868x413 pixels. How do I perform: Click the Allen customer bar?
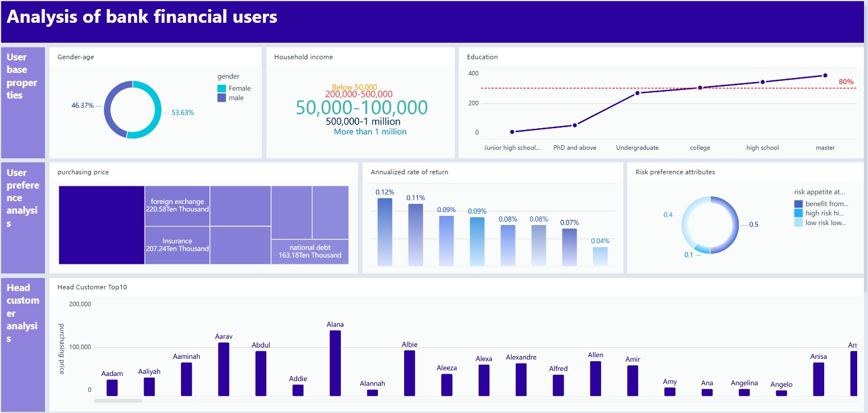click(x=595, y=378)
